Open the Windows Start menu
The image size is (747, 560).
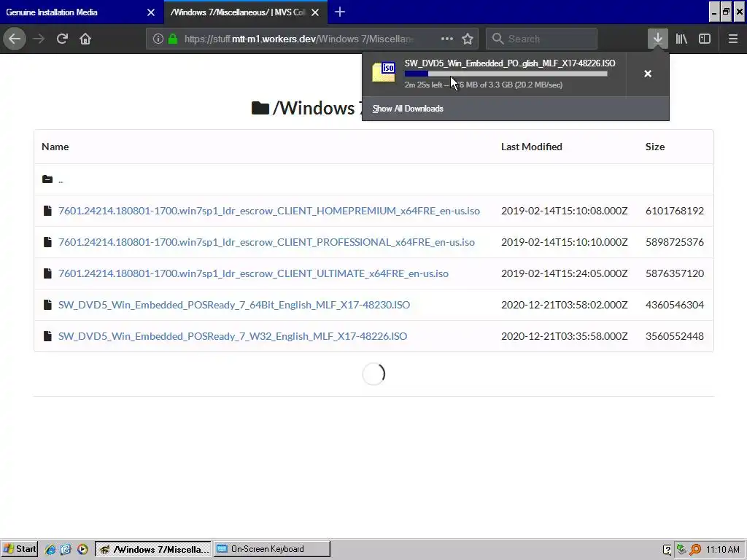coord(20,549)
